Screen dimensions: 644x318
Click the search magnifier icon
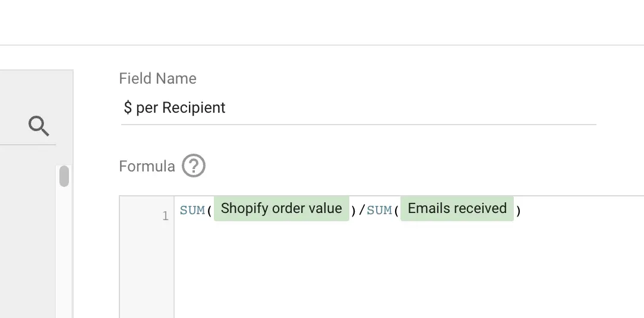pyautogui.click(x=39, y=126)
